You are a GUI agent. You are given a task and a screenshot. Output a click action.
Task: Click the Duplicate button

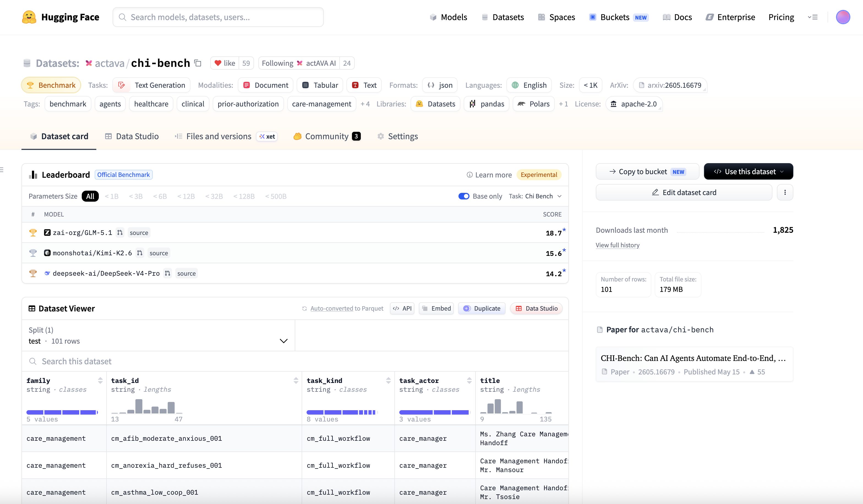click(482, 308)
